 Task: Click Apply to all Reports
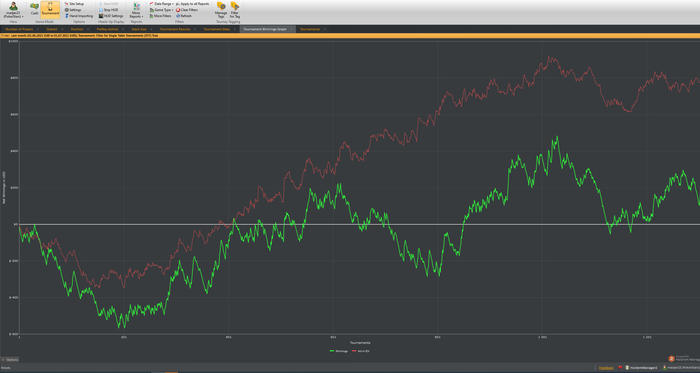192,4
